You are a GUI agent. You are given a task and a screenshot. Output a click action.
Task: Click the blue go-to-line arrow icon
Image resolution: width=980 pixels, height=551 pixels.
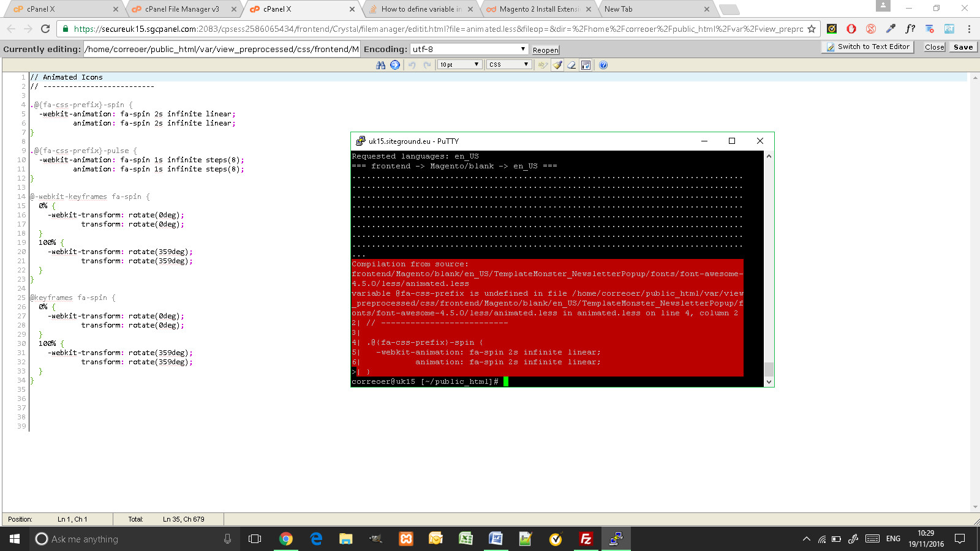[x=395, y=65]
